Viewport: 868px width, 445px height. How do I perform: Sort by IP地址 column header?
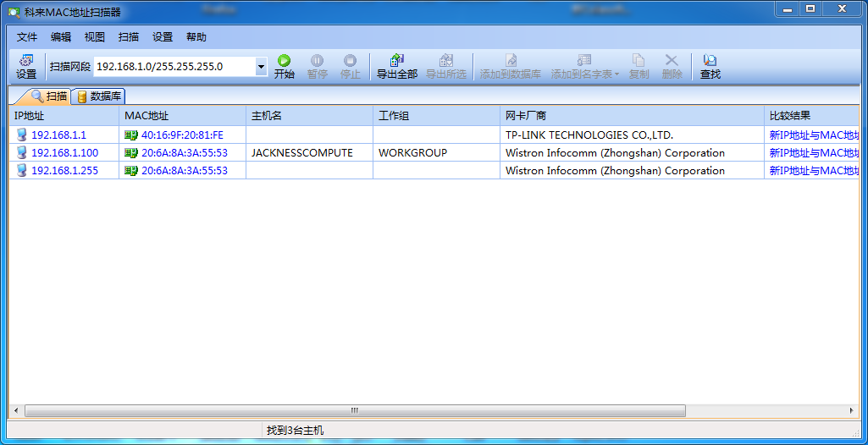[x=64, y=116]
